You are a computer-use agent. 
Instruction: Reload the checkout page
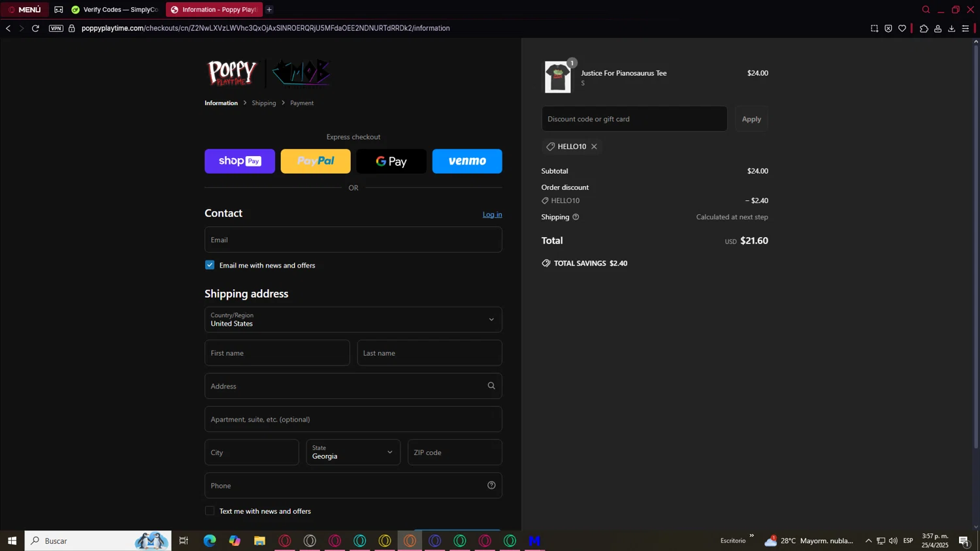(35, 29)
